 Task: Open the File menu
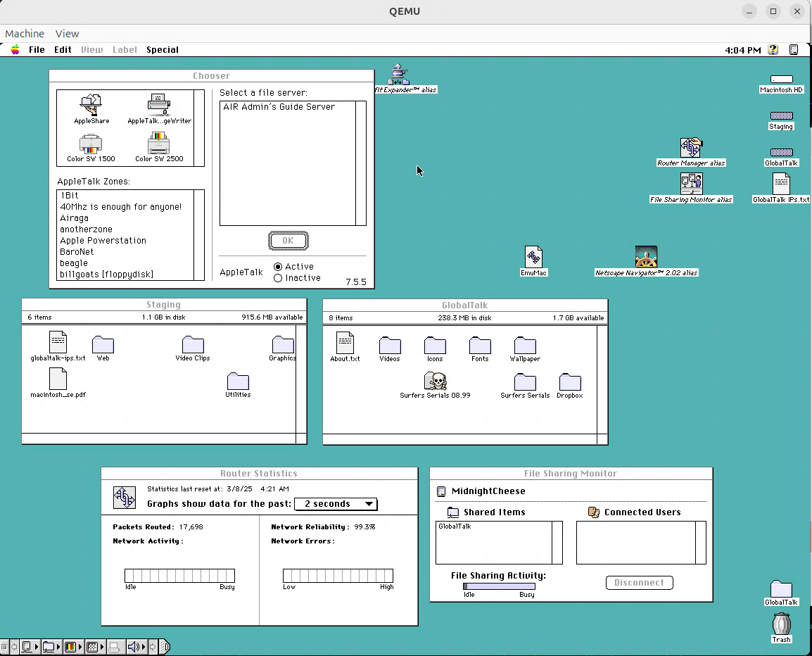[37, 50]
